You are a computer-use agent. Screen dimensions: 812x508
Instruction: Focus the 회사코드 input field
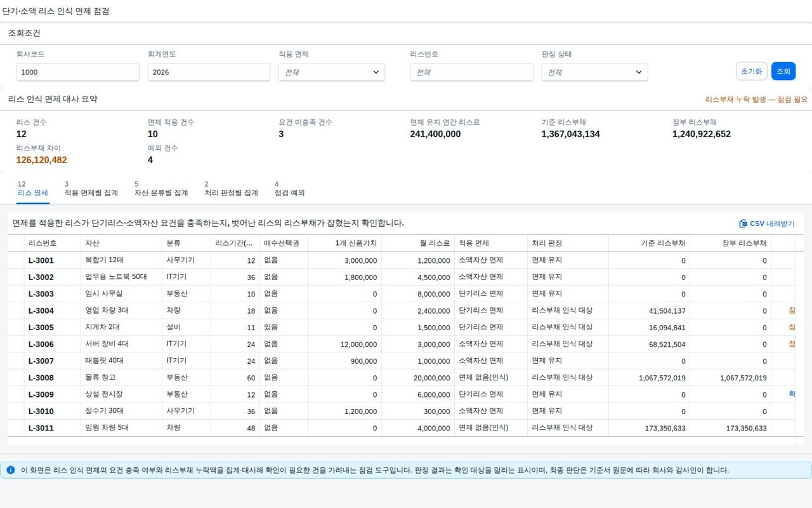pos(78,72)
